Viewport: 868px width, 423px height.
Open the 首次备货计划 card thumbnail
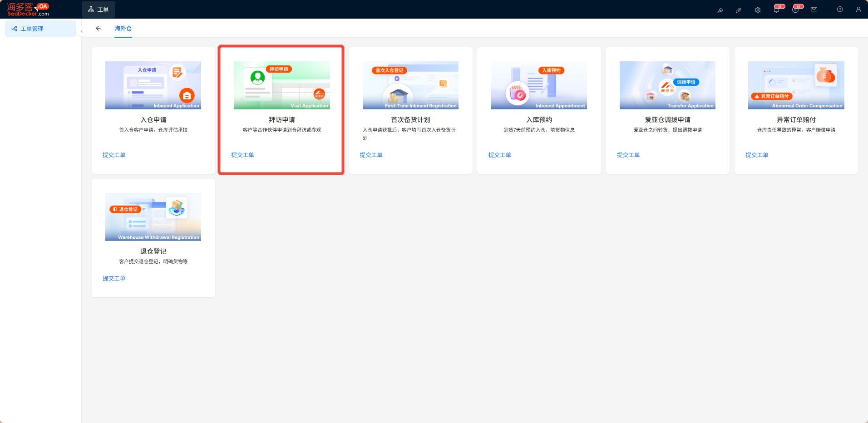click(x=410, y=85)
